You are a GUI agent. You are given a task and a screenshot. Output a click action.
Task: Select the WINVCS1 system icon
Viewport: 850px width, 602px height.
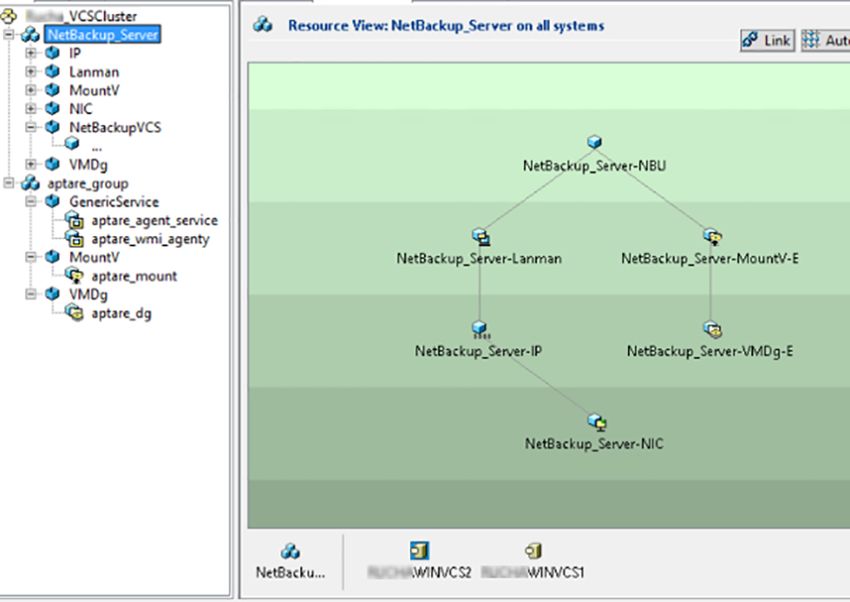533,551
